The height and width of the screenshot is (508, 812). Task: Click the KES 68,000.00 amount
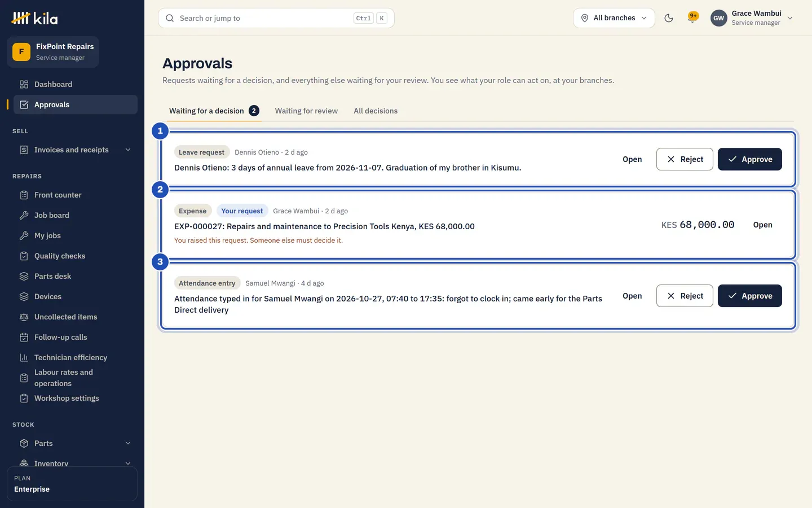tap(698, 225)
